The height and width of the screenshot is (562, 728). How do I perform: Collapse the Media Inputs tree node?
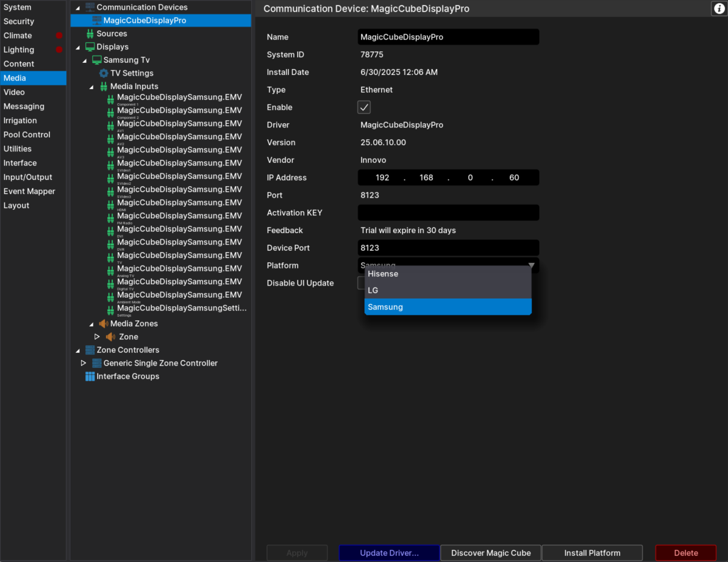[91, 87]
